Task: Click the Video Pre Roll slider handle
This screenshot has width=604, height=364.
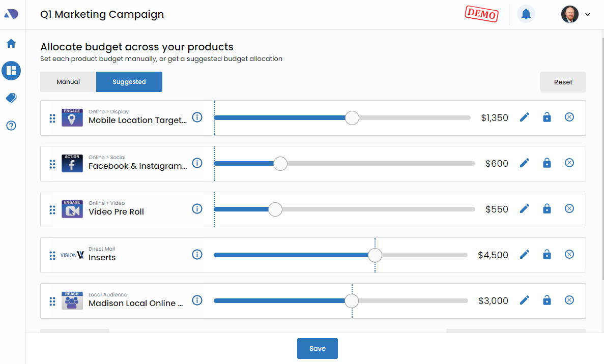Action: 275,209
